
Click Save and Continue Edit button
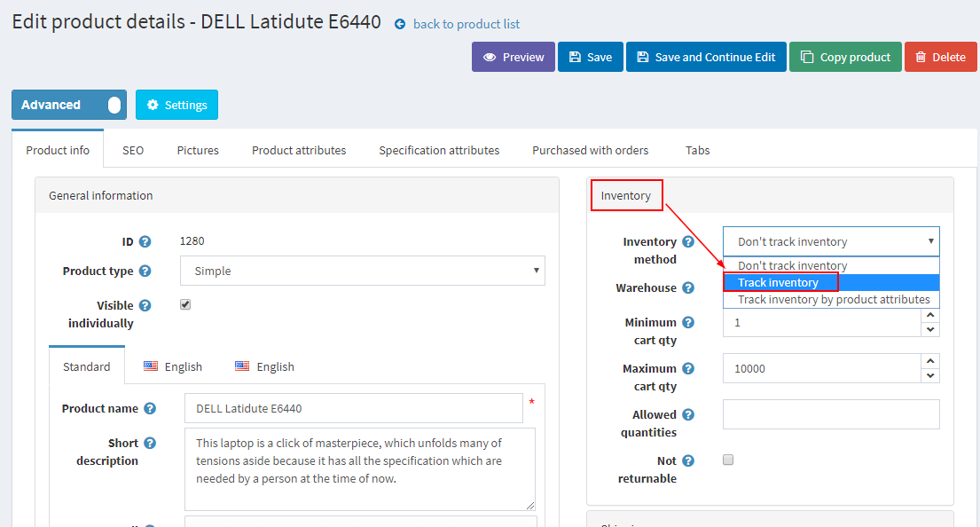click(x=706, y=57)
